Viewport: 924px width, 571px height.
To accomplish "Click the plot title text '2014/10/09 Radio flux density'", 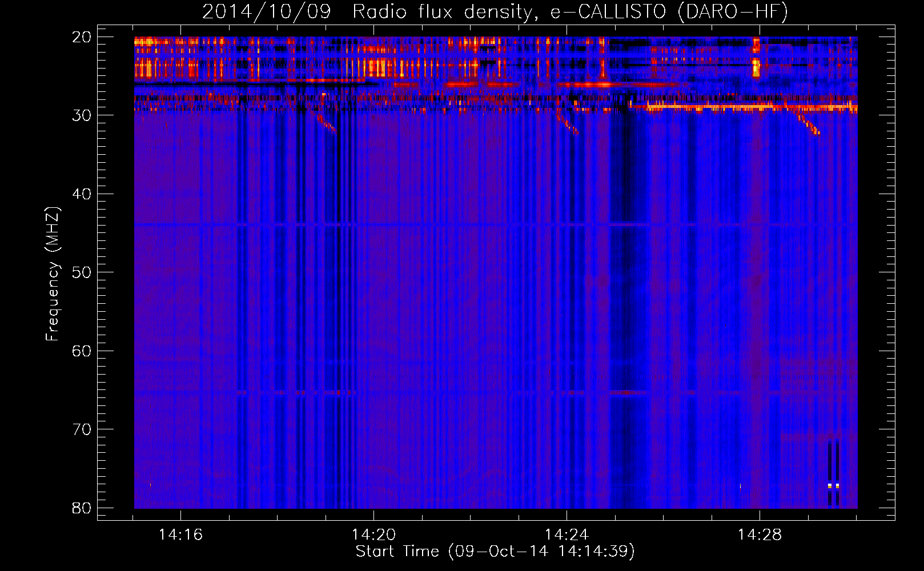I will (x=370, y=12).
